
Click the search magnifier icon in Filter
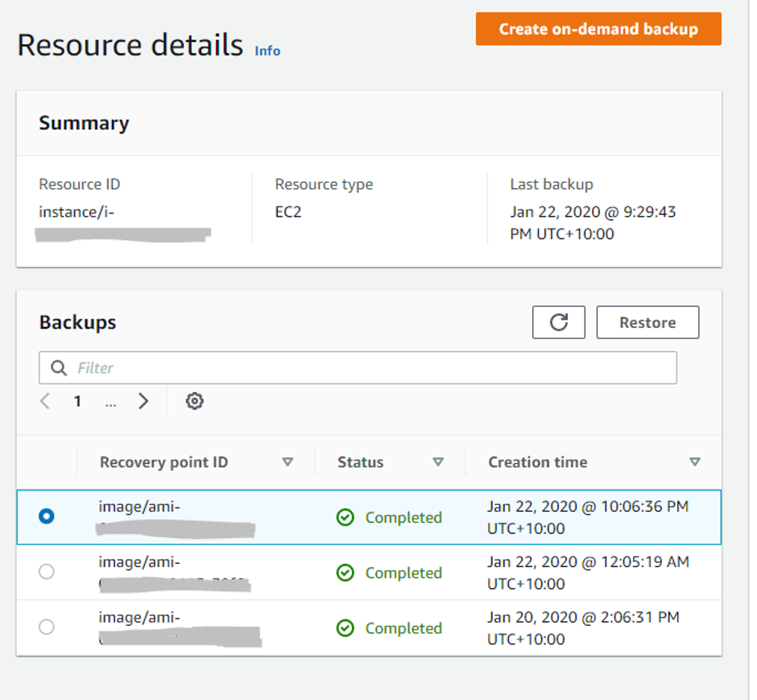pos(59,368)
